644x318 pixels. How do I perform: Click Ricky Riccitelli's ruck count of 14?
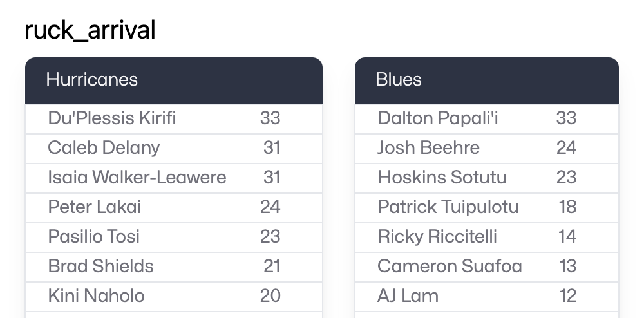567,237
